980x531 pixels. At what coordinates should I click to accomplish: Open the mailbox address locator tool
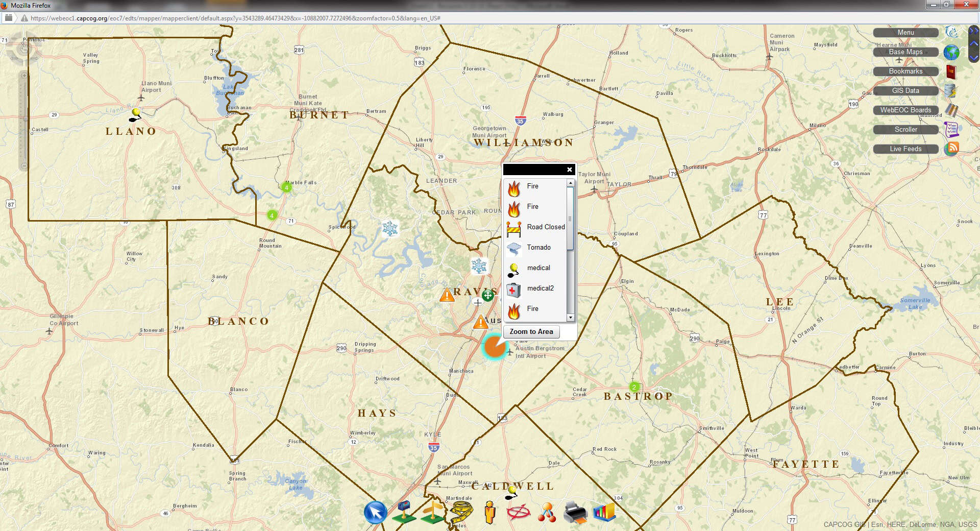pos(404,512)
